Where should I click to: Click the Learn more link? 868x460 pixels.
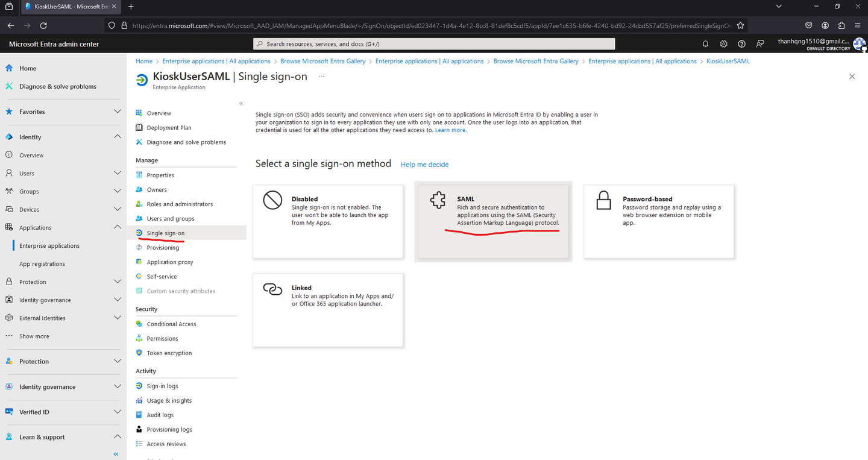coord(451,130)
